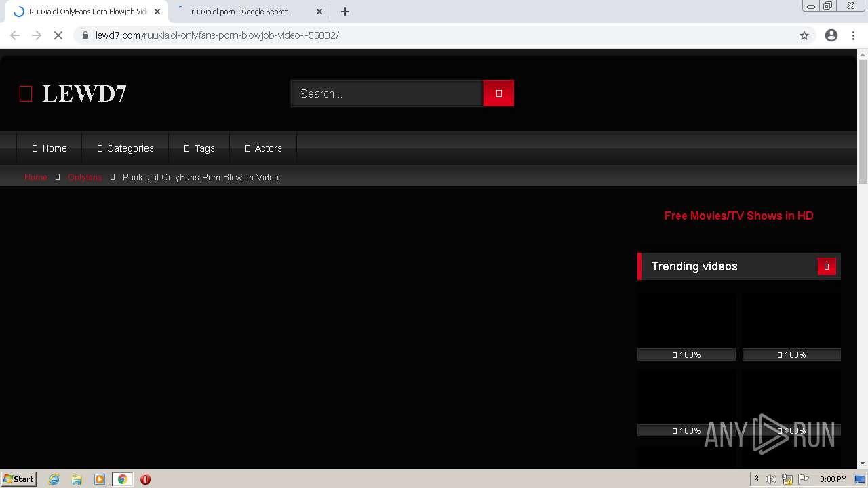
Task: Stop loading the page
Action: pyautogui.click(x=58, y=35)
